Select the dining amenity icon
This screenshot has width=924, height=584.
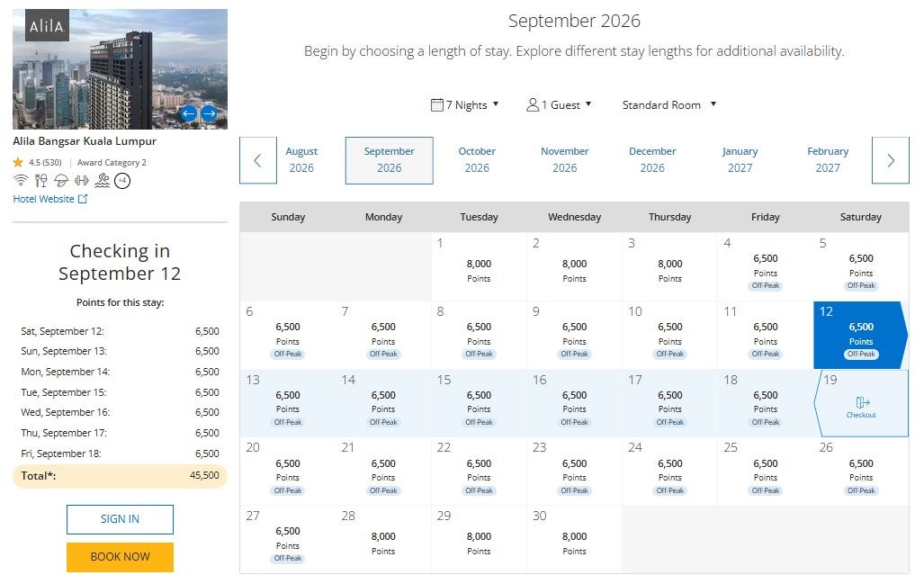(x=40, y=181)
